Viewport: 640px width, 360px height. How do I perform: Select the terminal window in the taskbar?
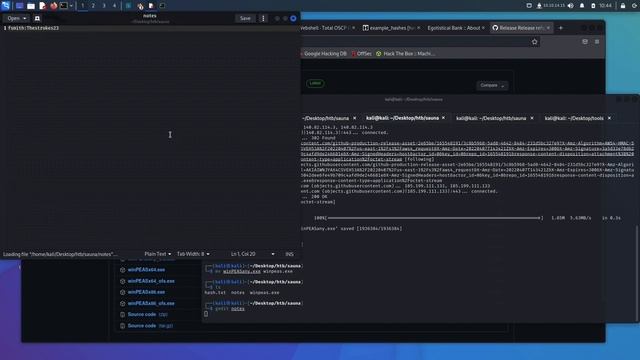click(162, 6)
